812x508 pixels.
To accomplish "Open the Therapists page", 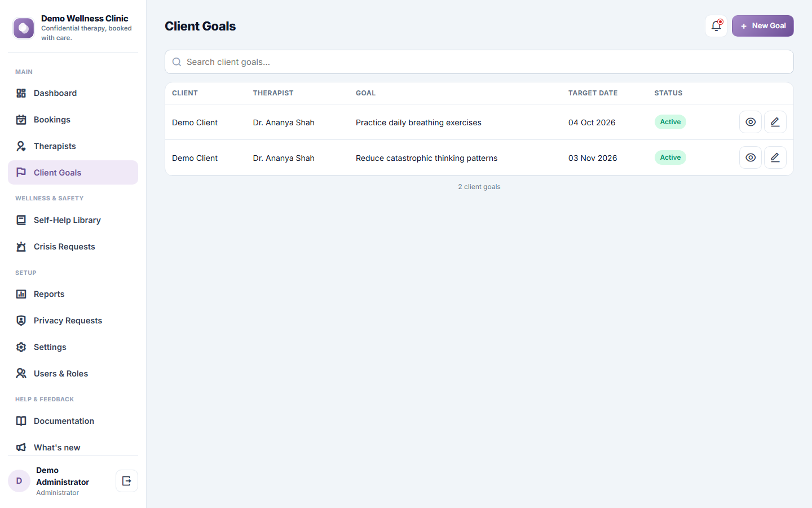I will [73, 146].
